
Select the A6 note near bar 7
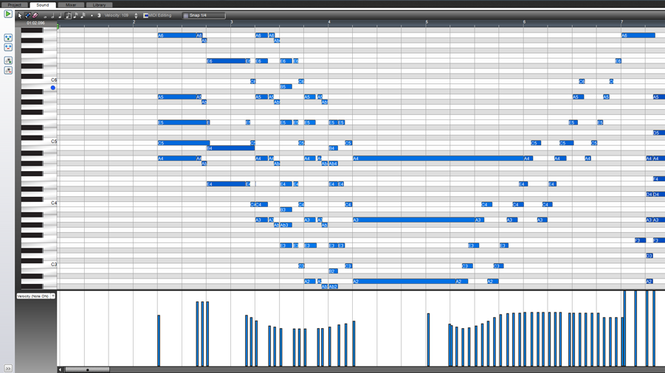[x=638, y=36]
